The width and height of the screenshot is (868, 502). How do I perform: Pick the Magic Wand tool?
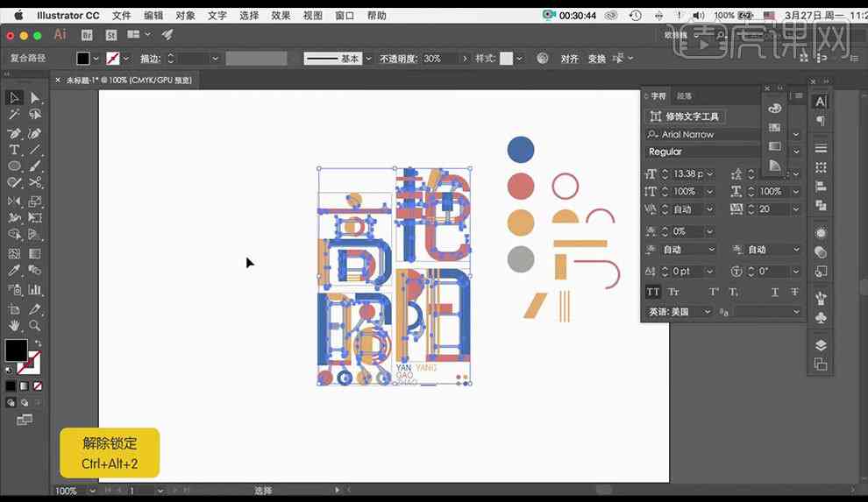[x=14, y=115]
